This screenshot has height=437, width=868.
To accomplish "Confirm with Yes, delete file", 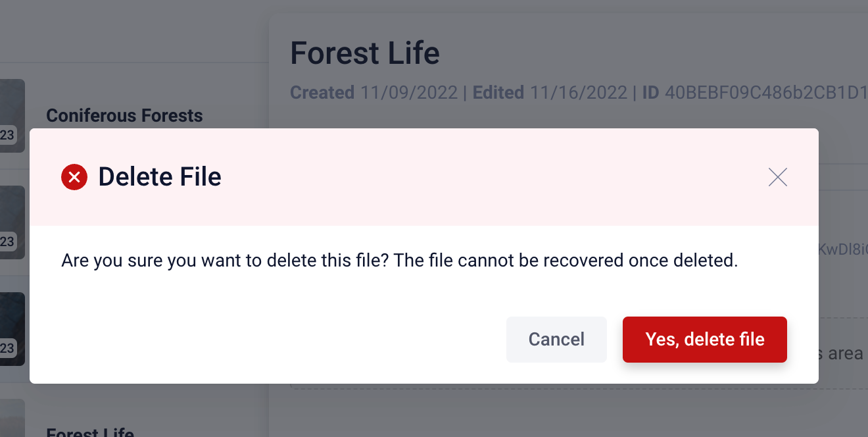I will coord(705,340).
